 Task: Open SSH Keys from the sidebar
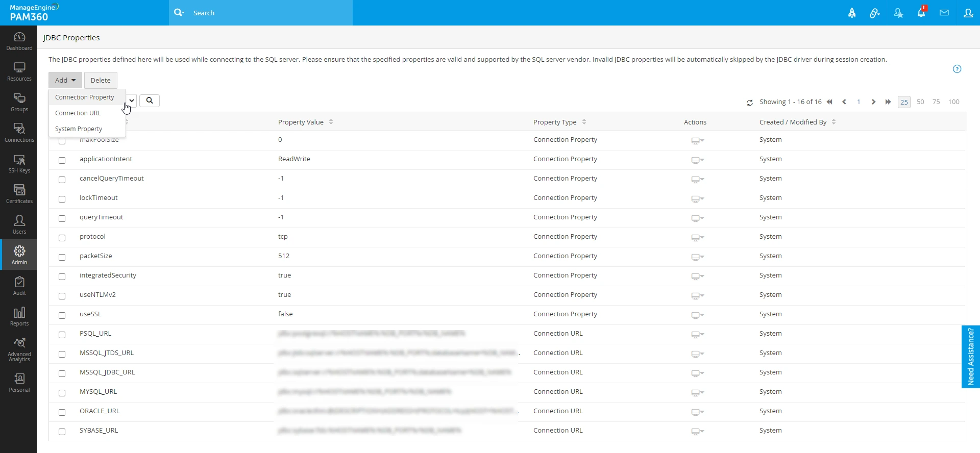tap(19, 164)
